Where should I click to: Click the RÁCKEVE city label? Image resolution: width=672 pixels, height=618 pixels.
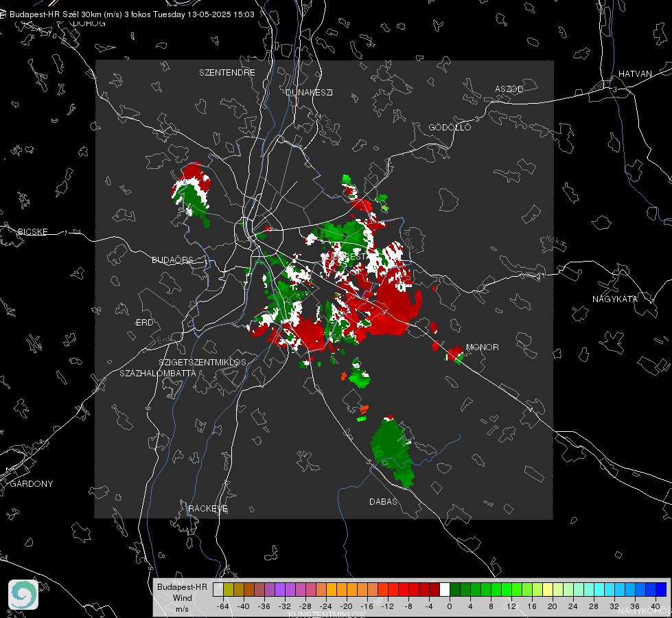point(208,508)
